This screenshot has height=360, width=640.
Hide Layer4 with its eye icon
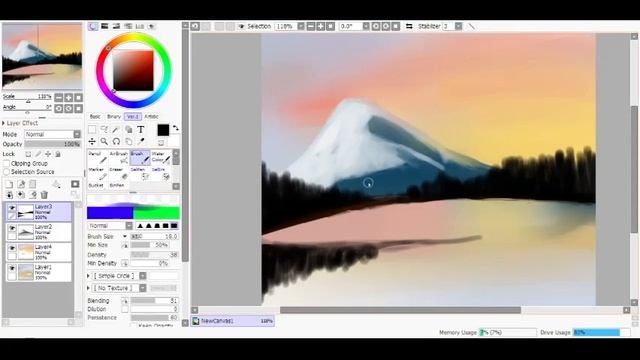(12, 248)
